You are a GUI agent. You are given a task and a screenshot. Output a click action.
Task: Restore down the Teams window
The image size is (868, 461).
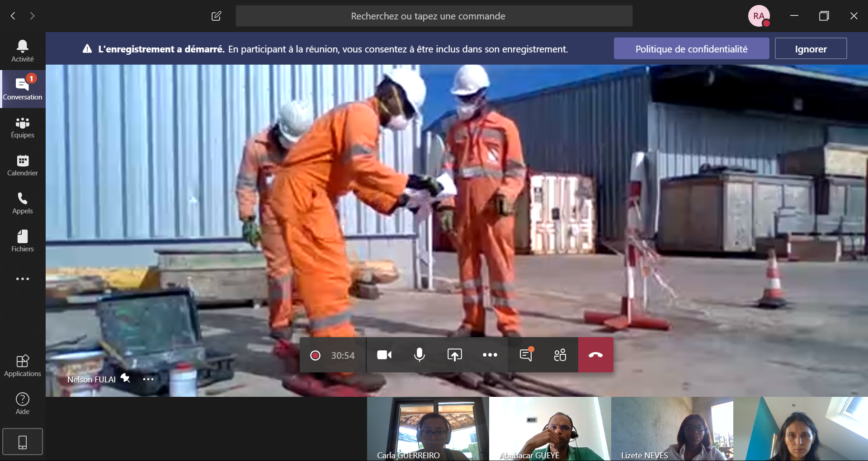pyautogui.click(x=824, y=16)
